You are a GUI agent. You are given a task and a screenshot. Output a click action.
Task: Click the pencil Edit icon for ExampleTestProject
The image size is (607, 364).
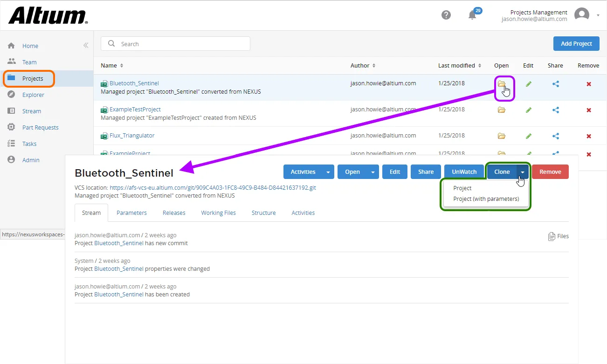click(x=528, y=110)
